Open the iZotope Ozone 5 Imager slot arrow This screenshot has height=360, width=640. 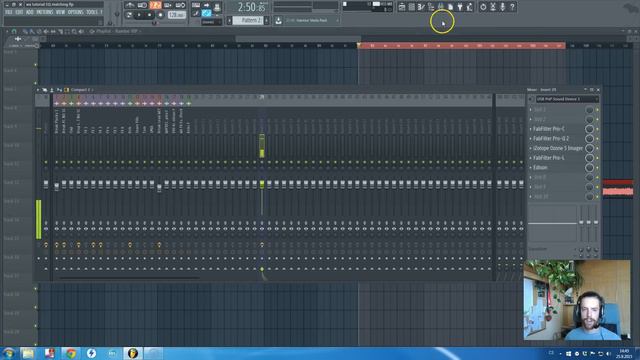pyautogui.click(x=531, y=148)
